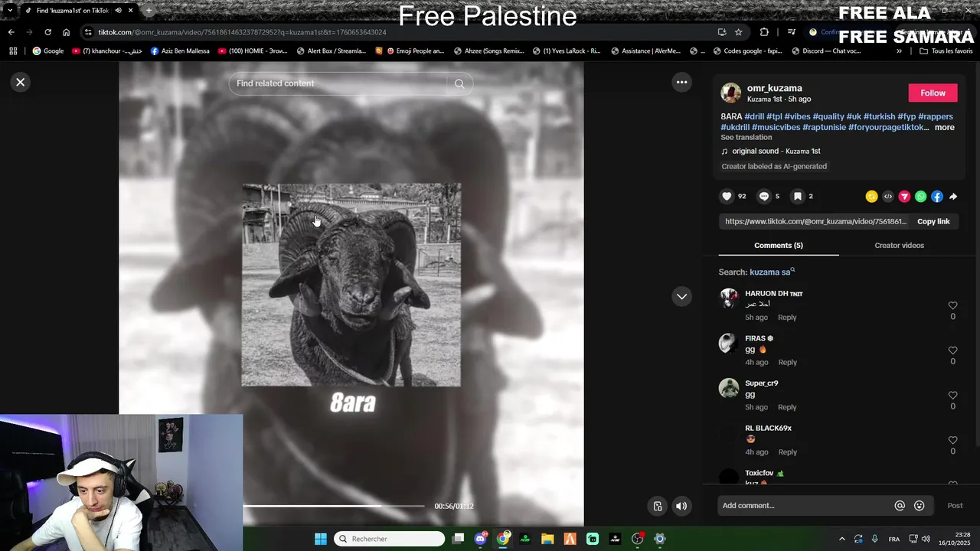The width and height of the screenshot is (980, 551).
Task: Open Tous les favoris folder
Action: click(x=946, y=51)
